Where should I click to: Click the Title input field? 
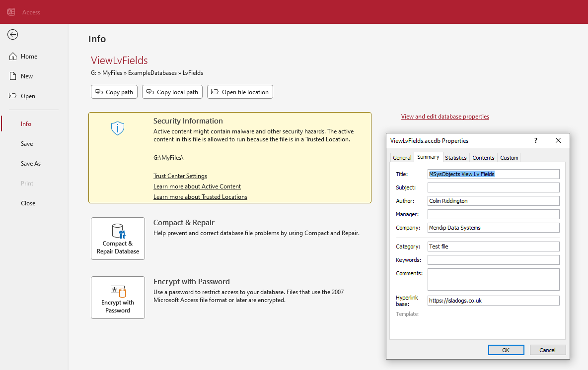(494, 174)
